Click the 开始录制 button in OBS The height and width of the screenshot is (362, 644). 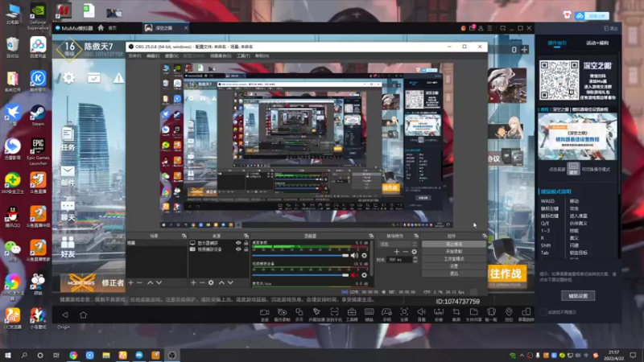click(454, 252)
